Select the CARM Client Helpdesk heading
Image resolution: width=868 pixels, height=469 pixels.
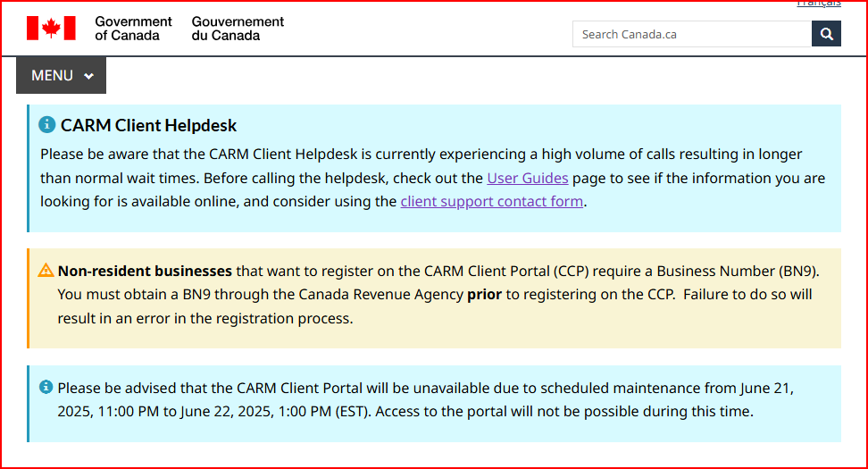[149, 126]
